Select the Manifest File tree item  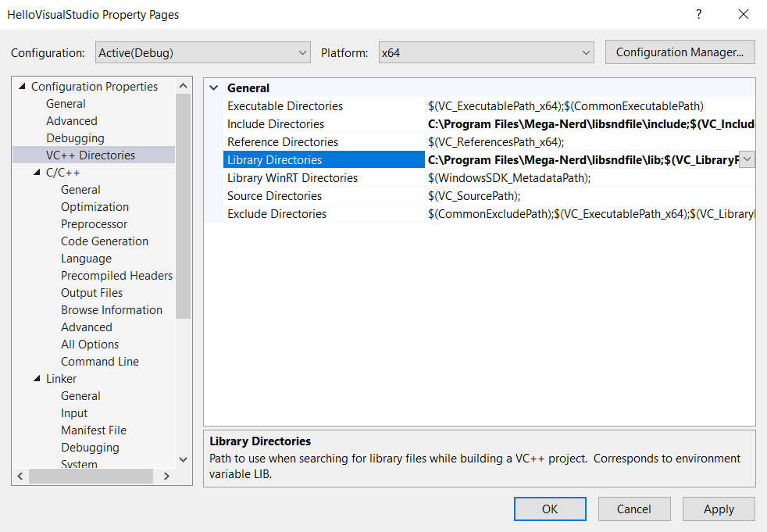pos(94,430)
